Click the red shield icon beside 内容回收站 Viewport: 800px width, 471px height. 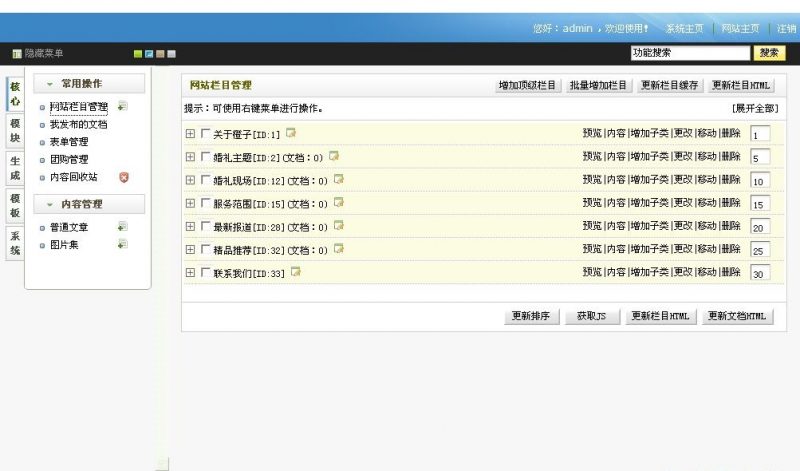(x=123, y=177)
